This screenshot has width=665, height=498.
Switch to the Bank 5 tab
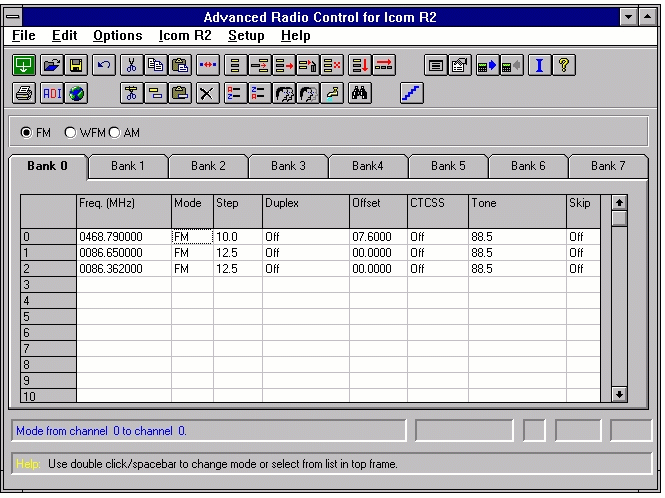448,166
